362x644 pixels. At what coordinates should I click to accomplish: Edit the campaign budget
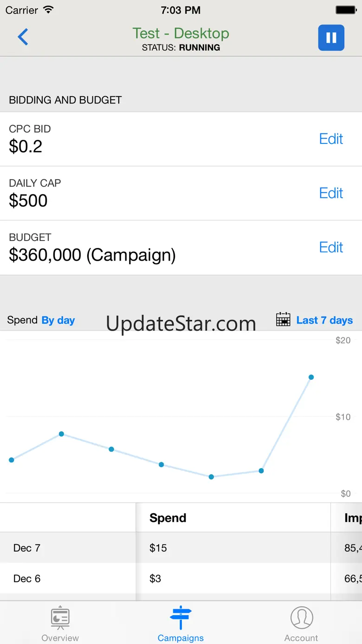(331, 247)
